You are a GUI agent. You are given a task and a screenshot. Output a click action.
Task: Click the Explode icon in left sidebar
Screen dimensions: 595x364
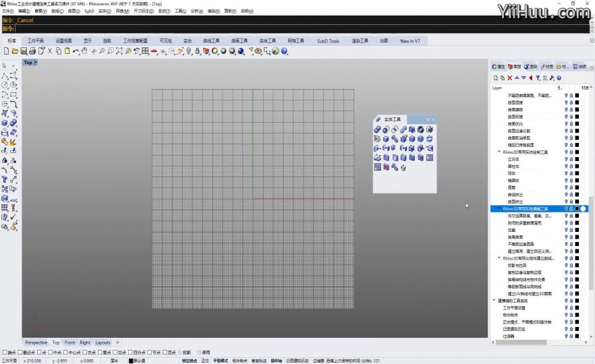coord(13,142)
